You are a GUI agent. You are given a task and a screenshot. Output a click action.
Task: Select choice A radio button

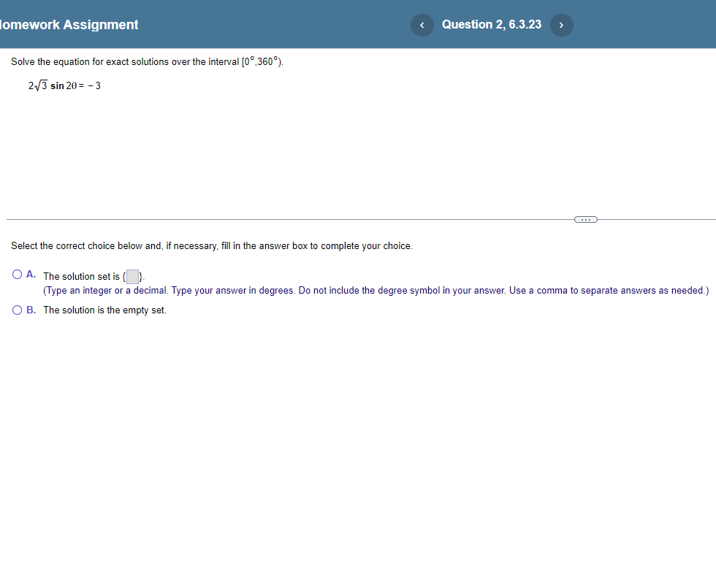[x=17, y=275]
